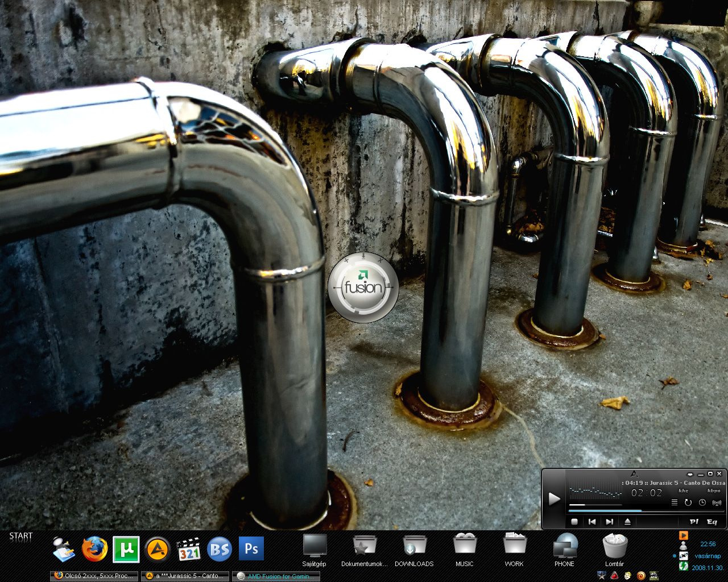
Task: Open Media Player Classic 321 icon
Action: pyautogui.click(x=188, y=549)
